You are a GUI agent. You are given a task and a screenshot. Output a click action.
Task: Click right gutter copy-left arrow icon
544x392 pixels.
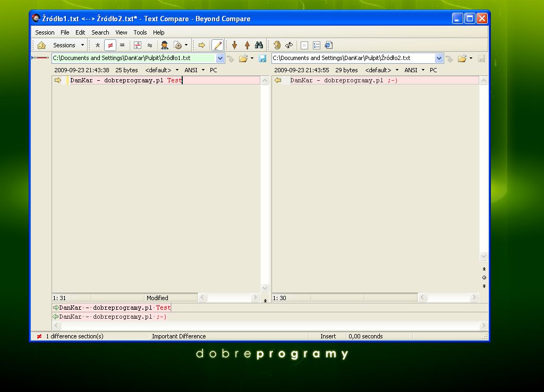coord(277,80)
